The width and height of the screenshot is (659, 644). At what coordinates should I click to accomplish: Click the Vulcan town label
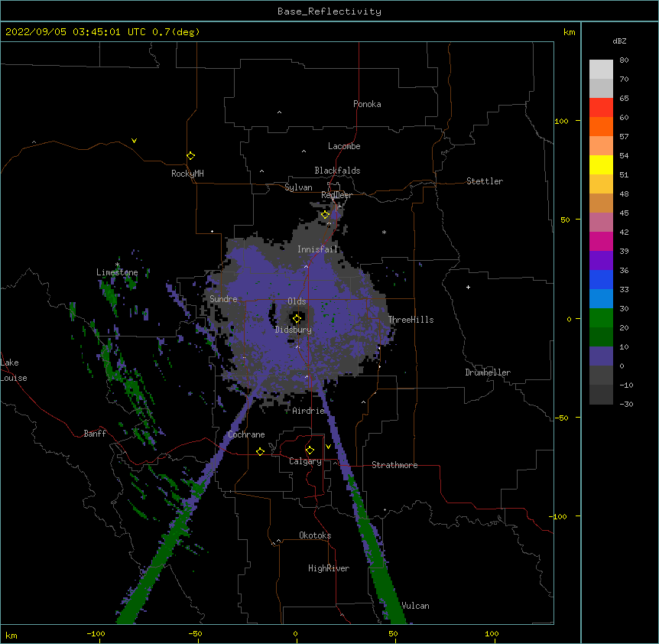[415, 606]
